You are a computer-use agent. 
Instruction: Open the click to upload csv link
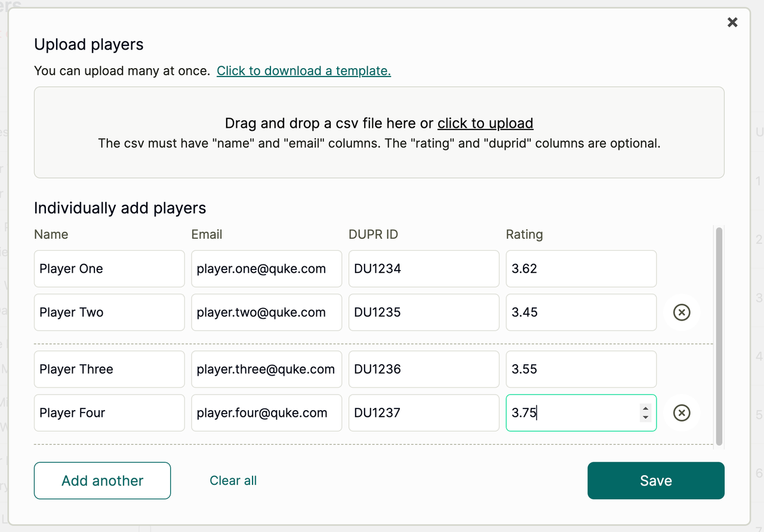pos(485,124)
